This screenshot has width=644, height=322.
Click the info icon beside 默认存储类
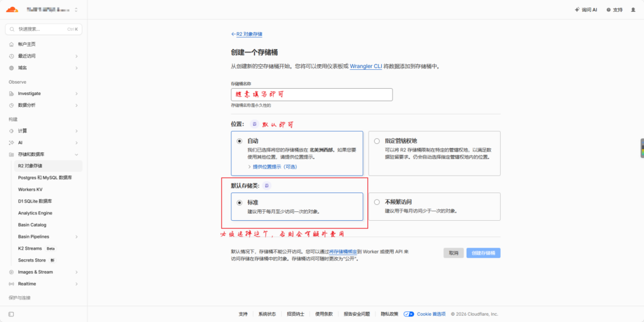267,186
